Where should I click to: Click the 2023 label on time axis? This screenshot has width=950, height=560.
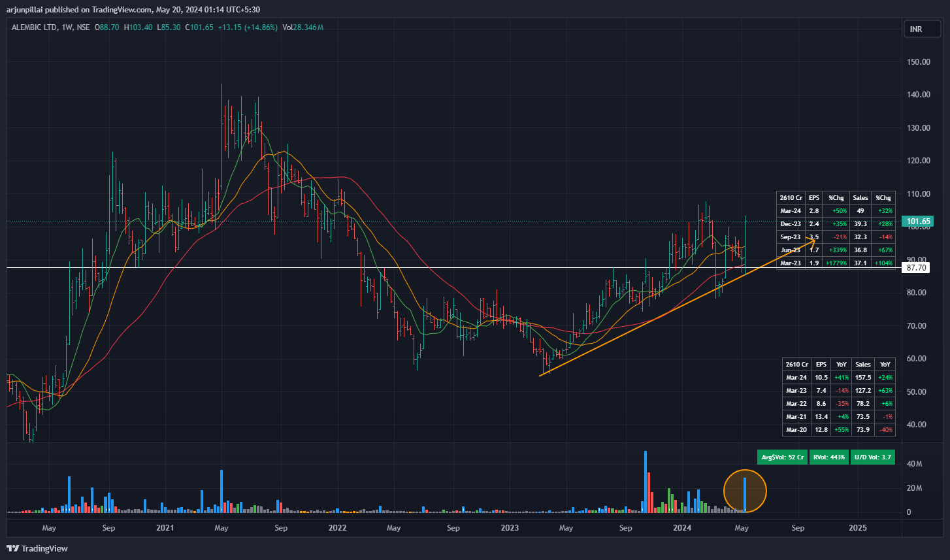510,527
